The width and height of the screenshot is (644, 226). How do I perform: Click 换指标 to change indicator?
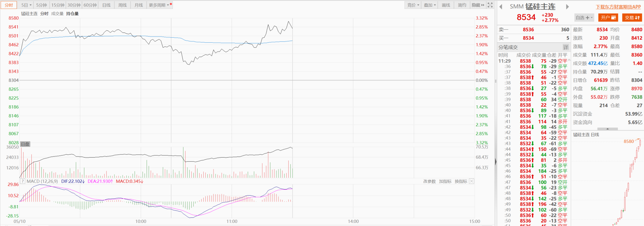pyautogui.click(x=461, y=181)
